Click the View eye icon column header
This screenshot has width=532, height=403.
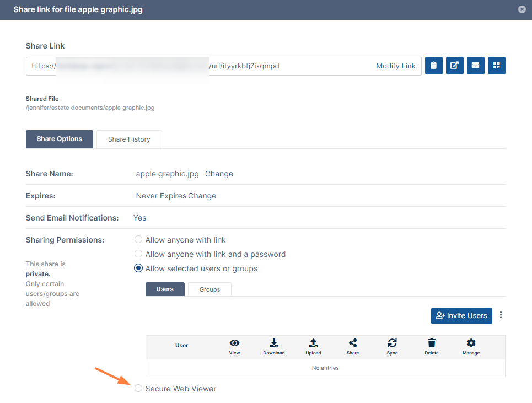pos(234,343)
